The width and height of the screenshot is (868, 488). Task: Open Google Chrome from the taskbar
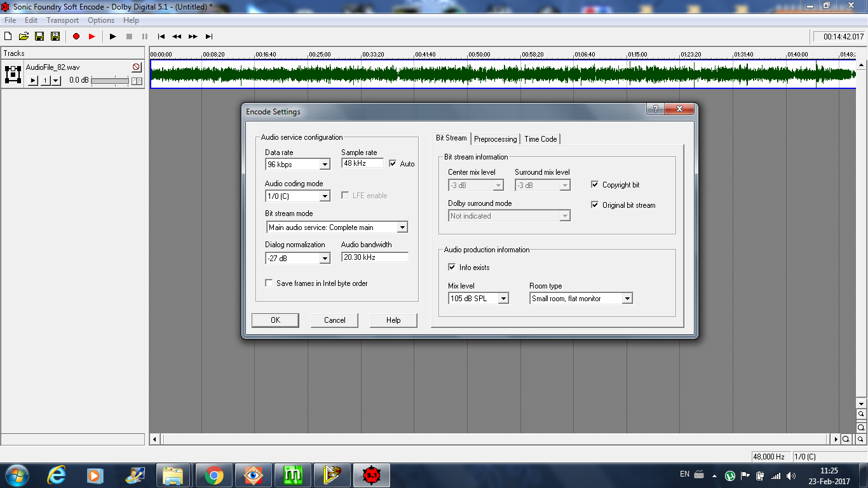[214, 475]
